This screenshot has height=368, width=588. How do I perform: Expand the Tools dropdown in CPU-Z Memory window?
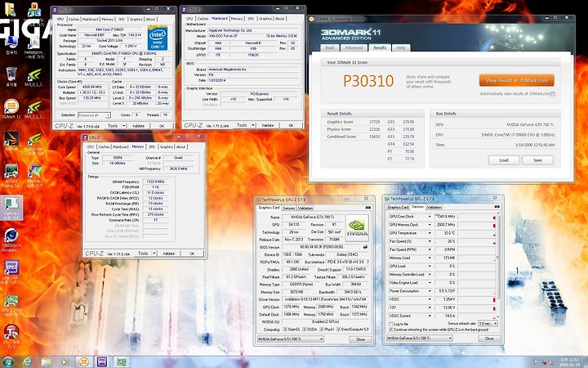click(154, 254)
